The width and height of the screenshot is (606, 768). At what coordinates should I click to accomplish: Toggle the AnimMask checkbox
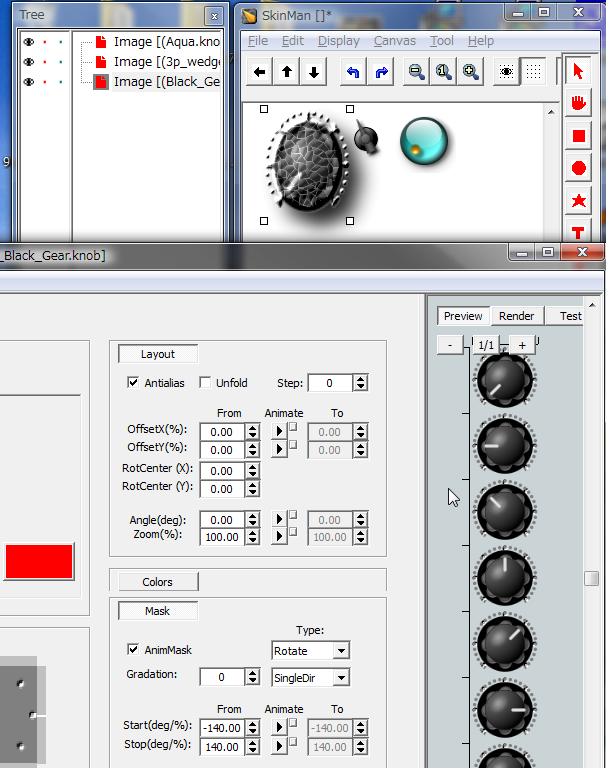pyautogui.click(x=133, y=649)
